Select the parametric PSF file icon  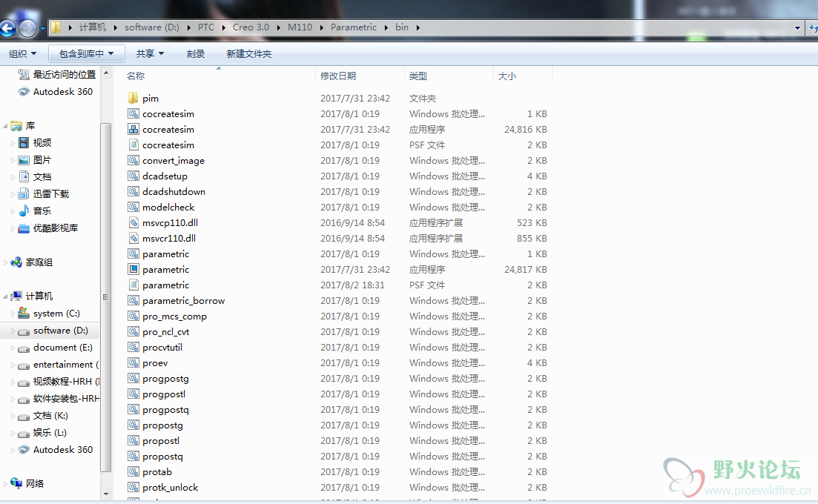(x=133, y=285)
